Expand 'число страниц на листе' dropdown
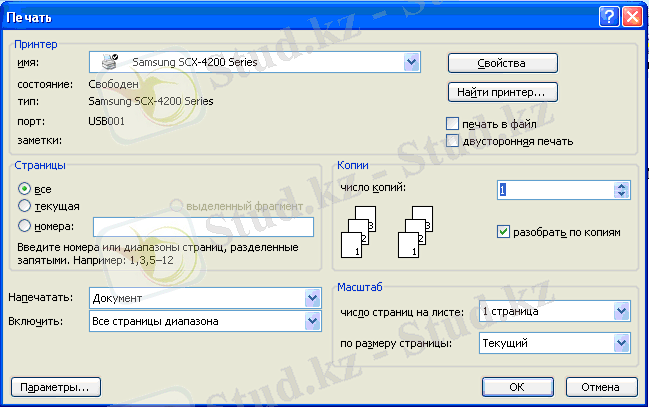Screen dimensions: 649x407 click(621, 312)
